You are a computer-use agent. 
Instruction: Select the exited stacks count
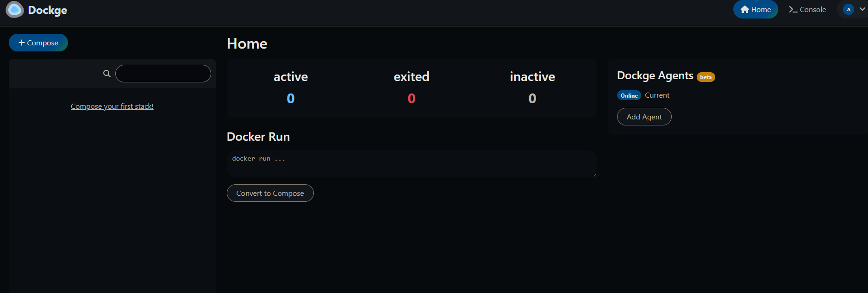coord(412,98)
